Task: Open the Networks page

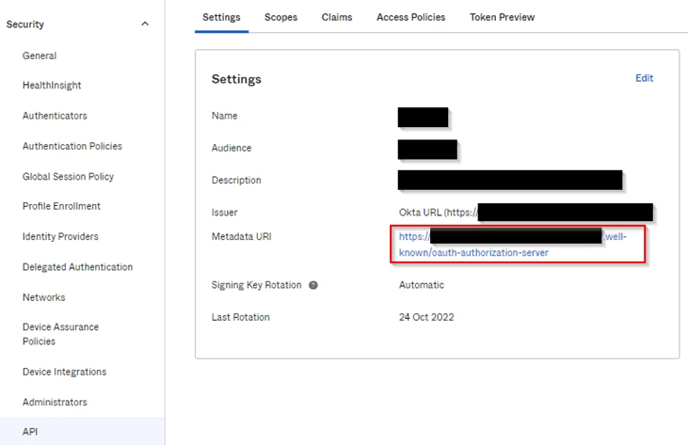Action: tap(44, 297)
